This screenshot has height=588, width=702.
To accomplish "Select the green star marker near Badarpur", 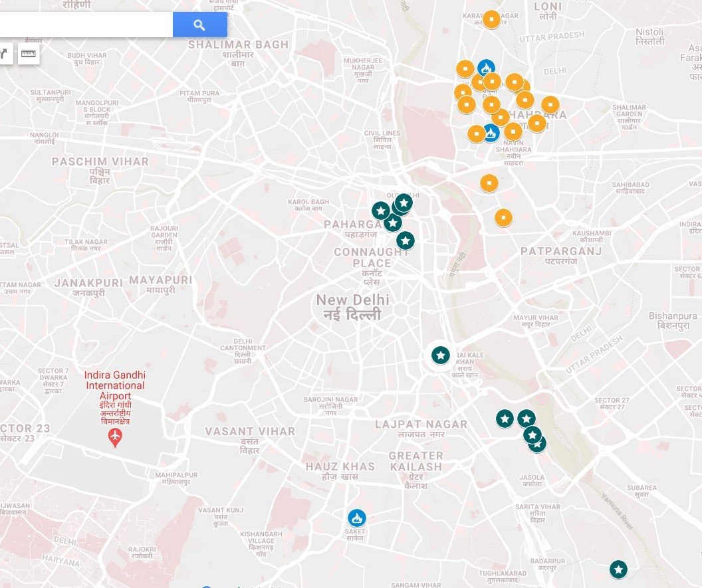I will pyautogui.click(x=618, y=569).
